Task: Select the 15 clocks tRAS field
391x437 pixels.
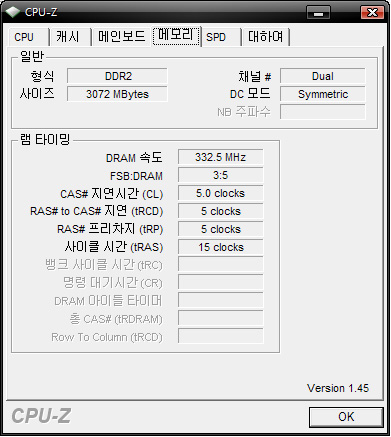Action: click(x=221, y=247)
